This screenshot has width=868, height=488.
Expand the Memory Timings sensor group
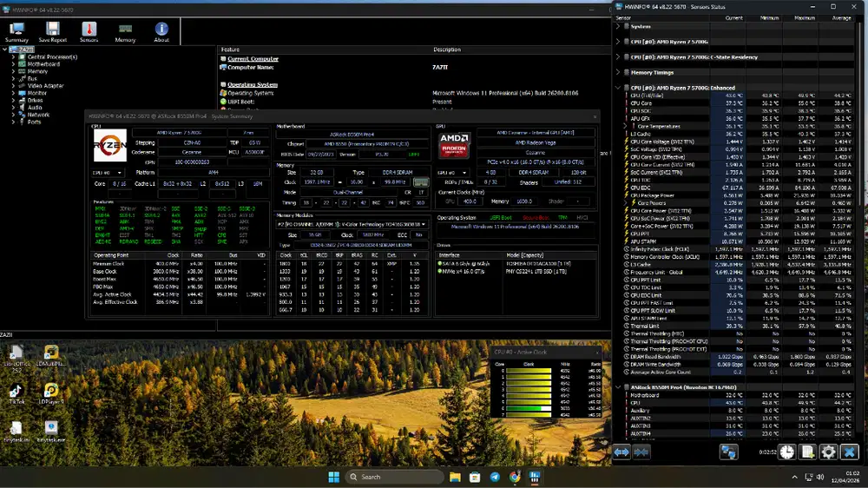618,73
